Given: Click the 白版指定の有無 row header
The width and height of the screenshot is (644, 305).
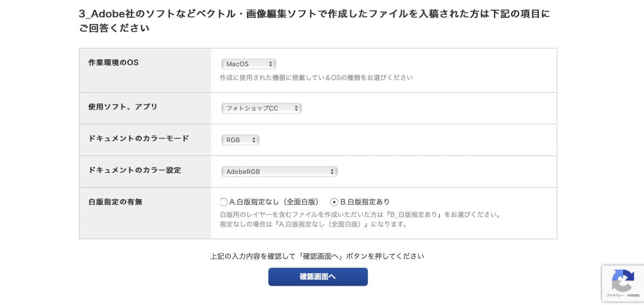Looking at the screenshot, I should [115, 202].
